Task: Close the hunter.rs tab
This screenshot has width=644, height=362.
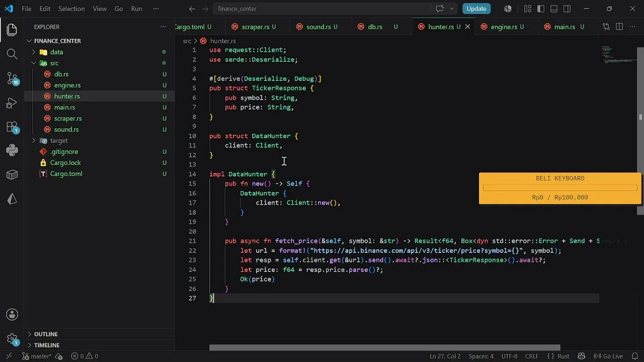Action: pyautogui.click(x=467, y=27)
